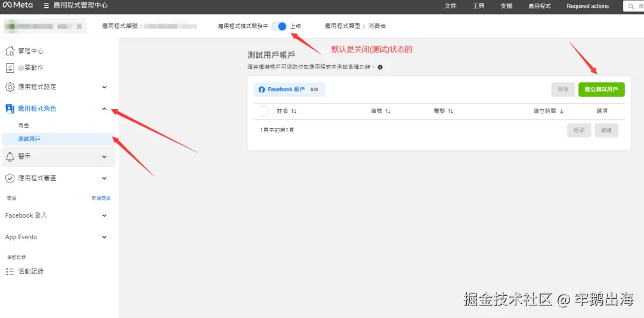Open Required actions in top bar
644x318 pixels.
(588, 6)
